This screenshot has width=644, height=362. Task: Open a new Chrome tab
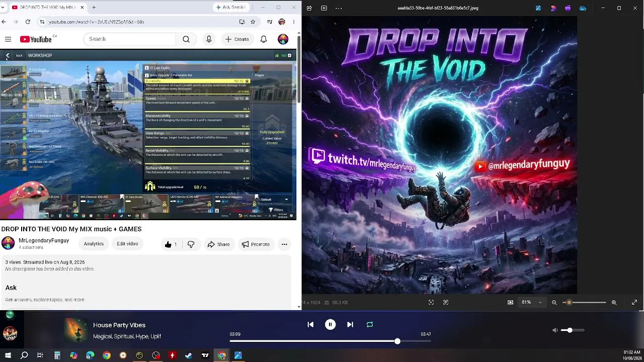tap(94, 8)
